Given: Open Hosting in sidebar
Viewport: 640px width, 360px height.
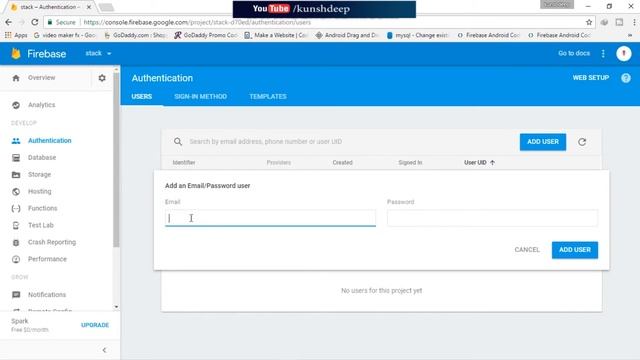Looking at the screenshot, I should (40, 191).
